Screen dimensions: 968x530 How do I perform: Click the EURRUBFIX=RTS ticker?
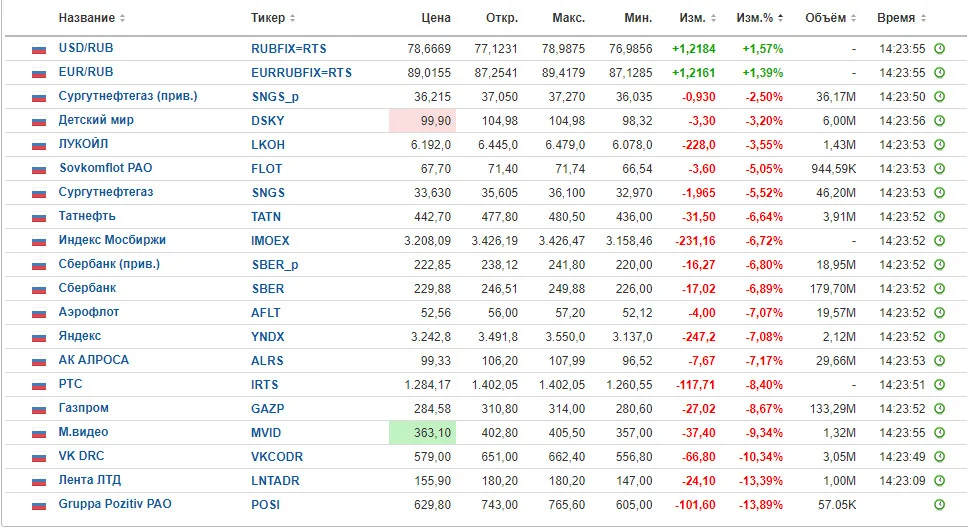point(301,73)
